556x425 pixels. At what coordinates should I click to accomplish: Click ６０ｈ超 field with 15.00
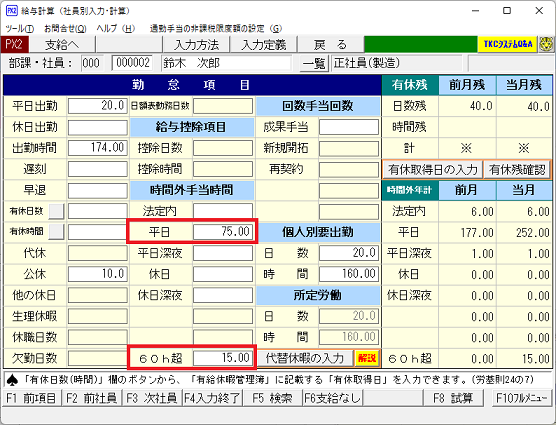pyautogui.click(x=223, y=358)
